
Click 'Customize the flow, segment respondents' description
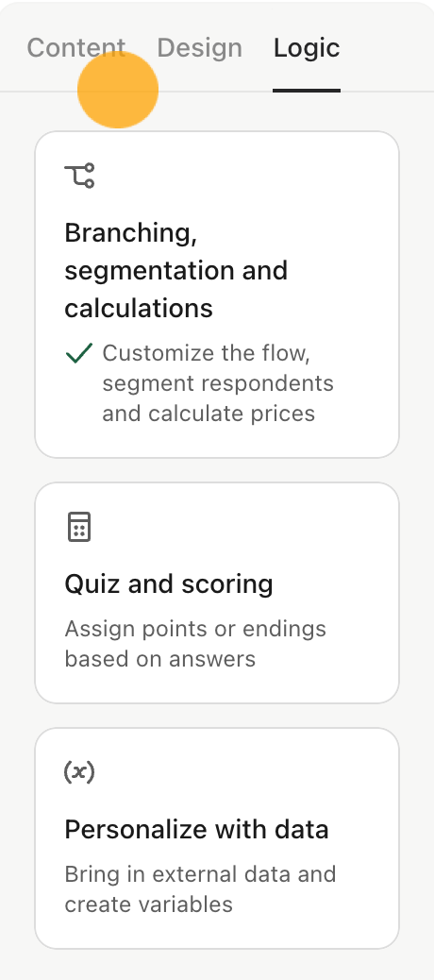218,368
